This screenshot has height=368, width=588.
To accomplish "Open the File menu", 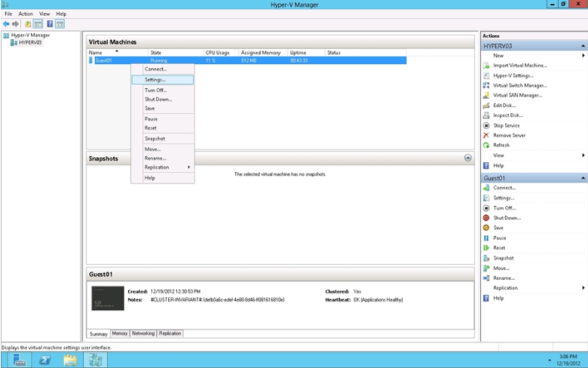I will 8,14.
